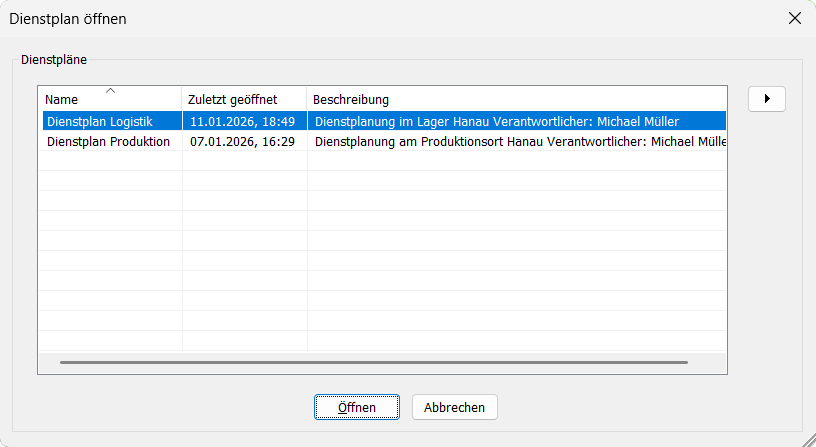Click the date 07.01.2026, 16:29
This screenshot has width=816, height=447.
[x=243, y=142]
